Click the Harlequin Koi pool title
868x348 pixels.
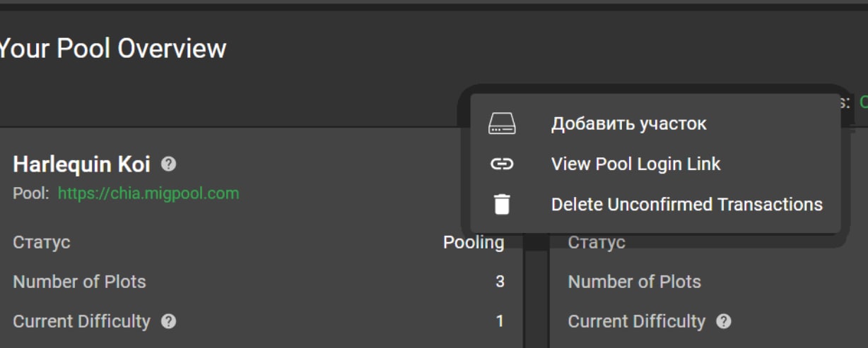[x=82, y=164]
